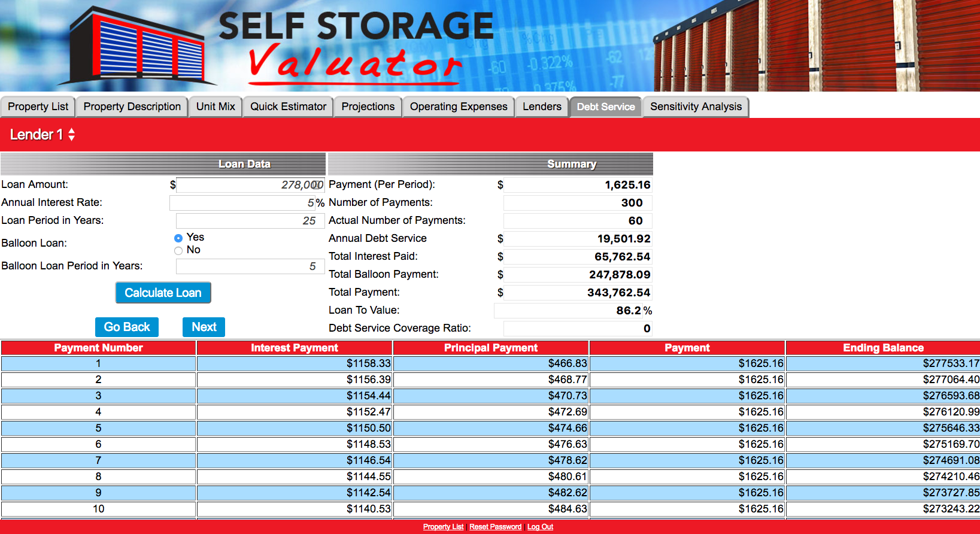Switch to the Property Description tab
The width and height of the screenshot is (980, 534).
pyautogui.click(x=132, y=107)
